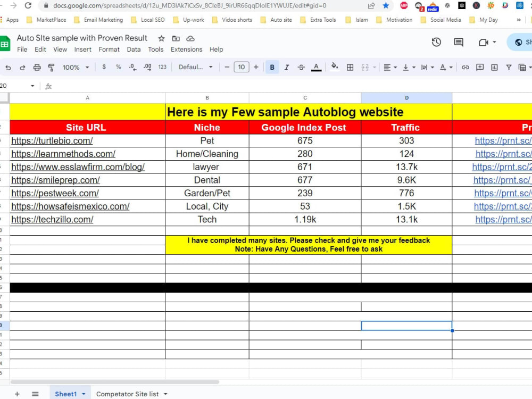Image resolution: width=532 pixels, height=399 pixels.
Task: Increase decimal places icon
Action: click(x=147, y=67)
